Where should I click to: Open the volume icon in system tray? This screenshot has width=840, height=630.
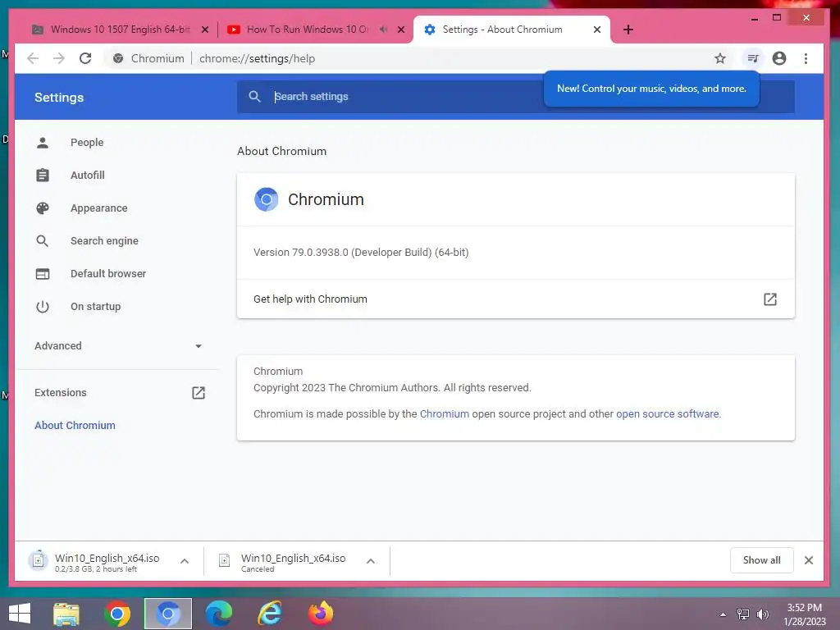coord(763,614)
